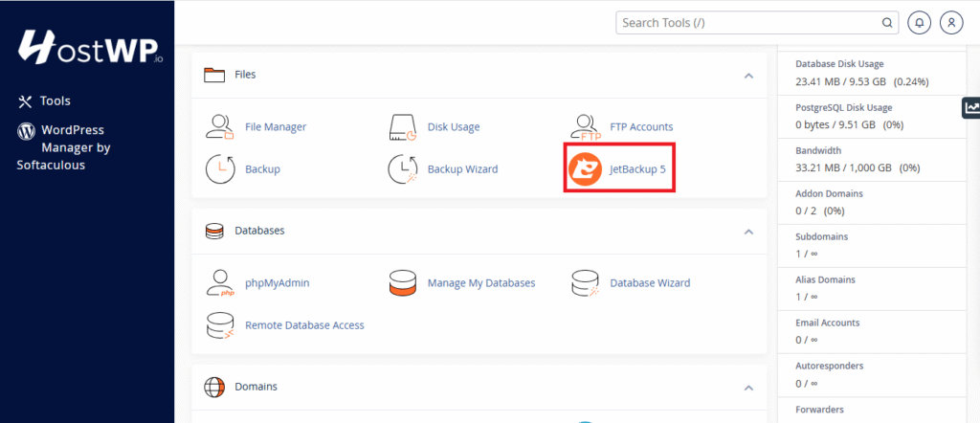Collapse the Domains section
980x423 pixels.
[x=748, y=388]
